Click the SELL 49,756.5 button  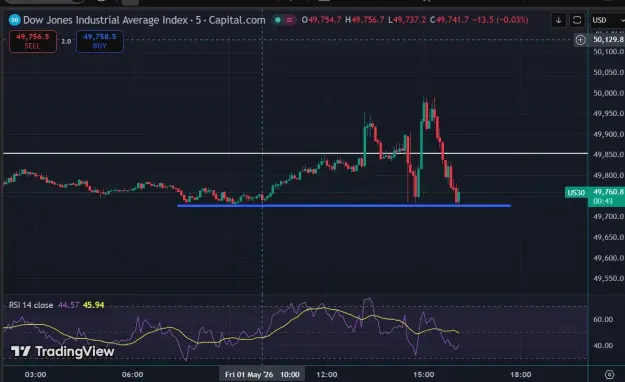tap(33, 41)
